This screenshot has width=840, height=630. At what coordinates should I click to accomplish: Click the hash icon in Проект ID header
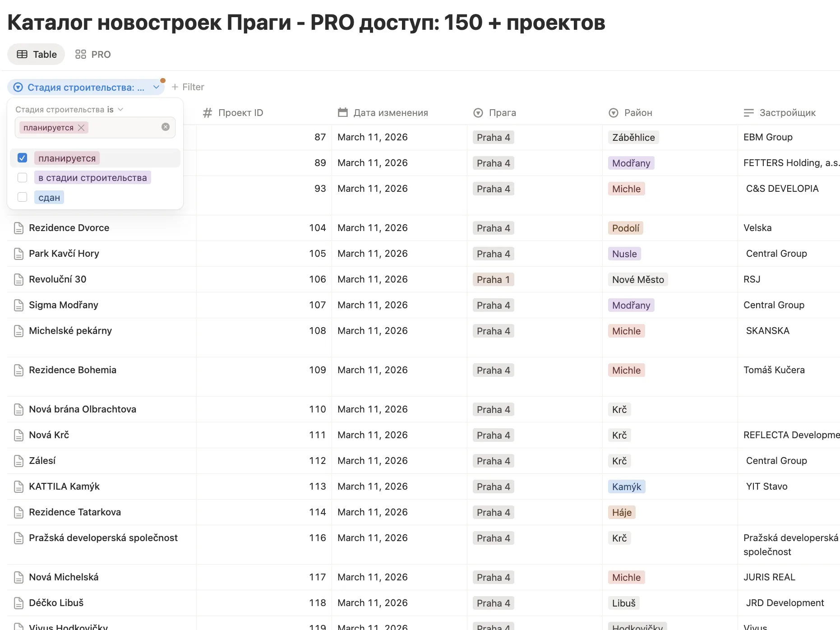[x=208, y=113]
